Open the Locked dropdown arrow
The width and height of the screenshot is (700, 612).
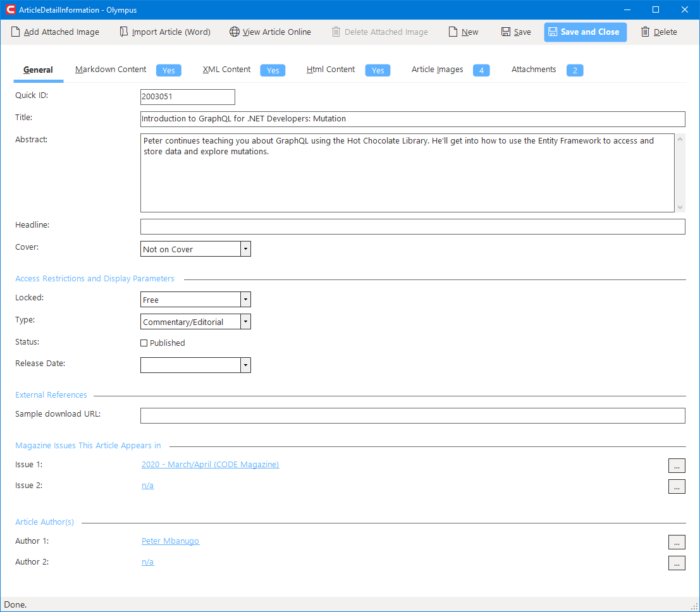245,300
